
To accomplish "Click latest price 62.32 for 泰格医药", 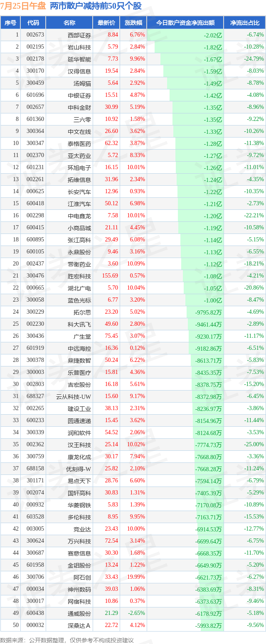I will click(x=111, y=143).
